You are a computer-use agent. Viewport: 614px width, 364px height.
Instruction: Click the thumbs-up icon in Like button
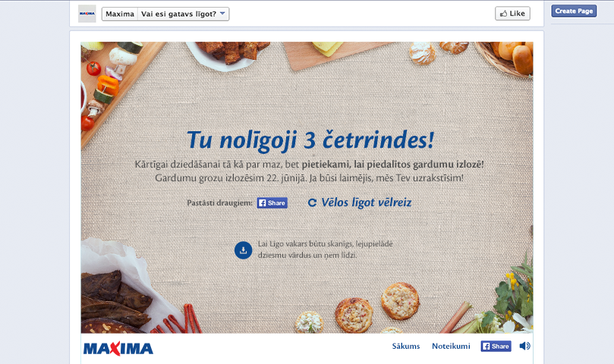click(x=504, y=14)
